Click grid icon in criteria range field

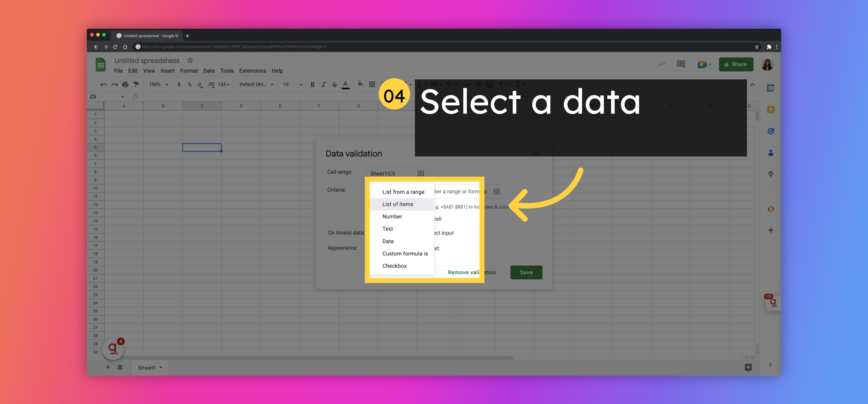point(497,191)
